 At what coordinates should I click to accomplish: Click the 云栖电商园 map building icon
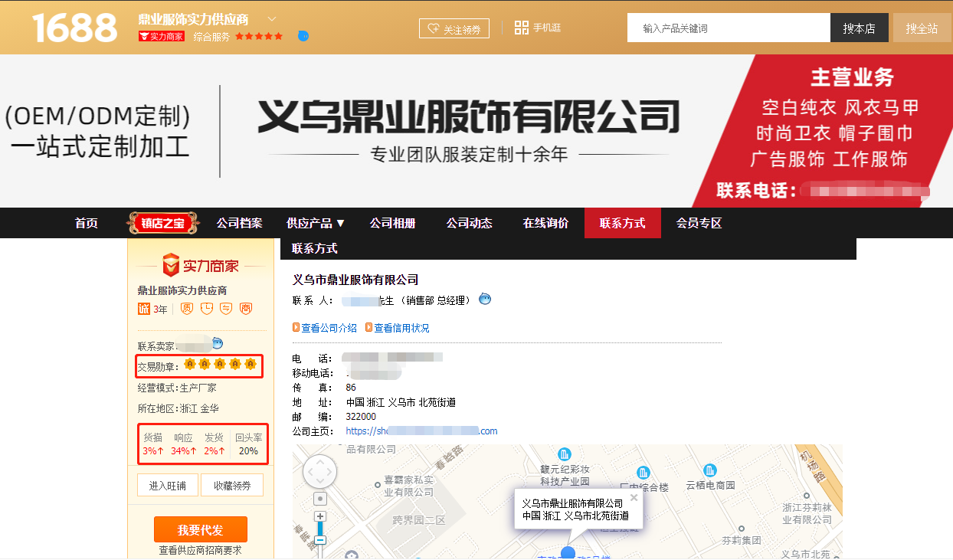coord(710,470)
